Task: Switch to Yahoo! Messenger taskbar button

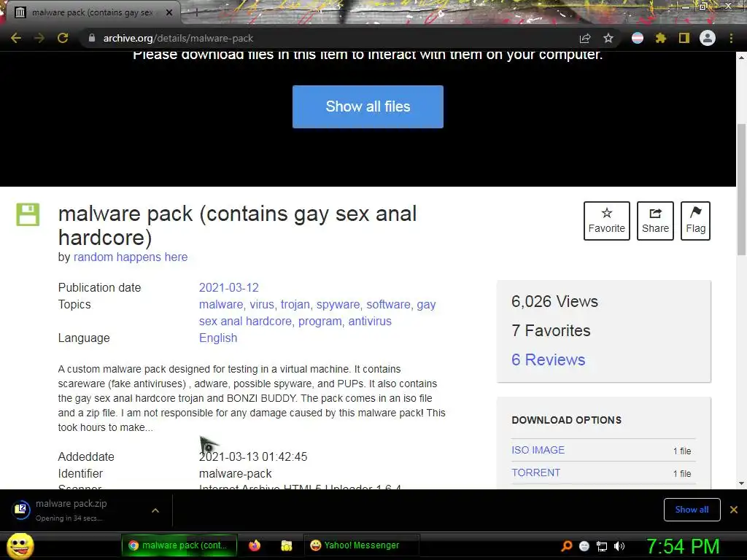Action: [362, 545]
